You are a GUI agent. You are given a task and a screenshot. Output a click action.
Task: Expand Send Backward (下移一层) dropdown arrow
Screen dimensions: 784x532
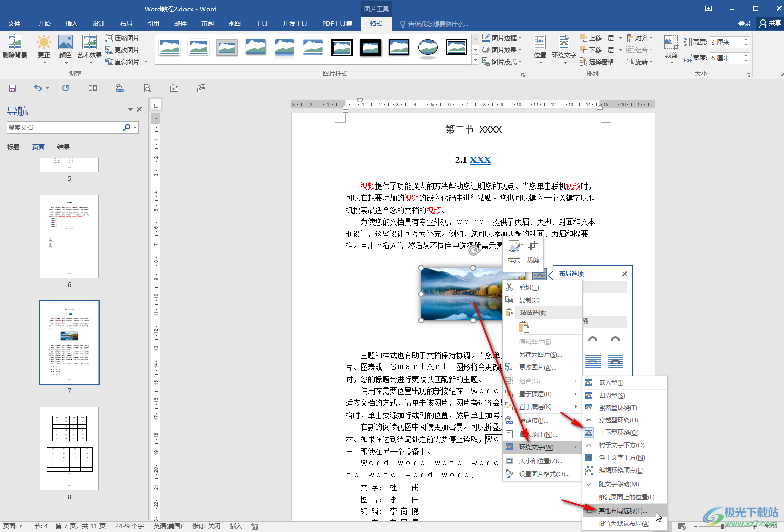[620, 50]
